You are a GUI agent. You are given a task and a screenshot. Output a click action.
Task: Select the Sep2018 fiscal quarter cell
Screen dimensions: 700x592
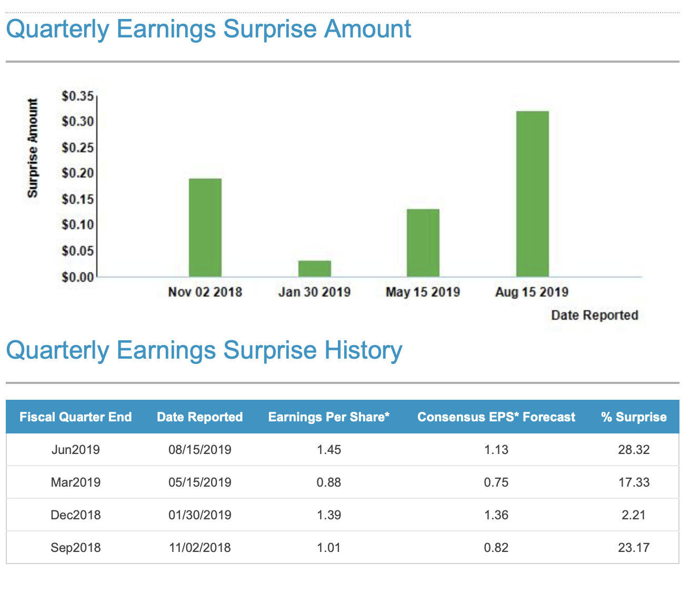76,548
